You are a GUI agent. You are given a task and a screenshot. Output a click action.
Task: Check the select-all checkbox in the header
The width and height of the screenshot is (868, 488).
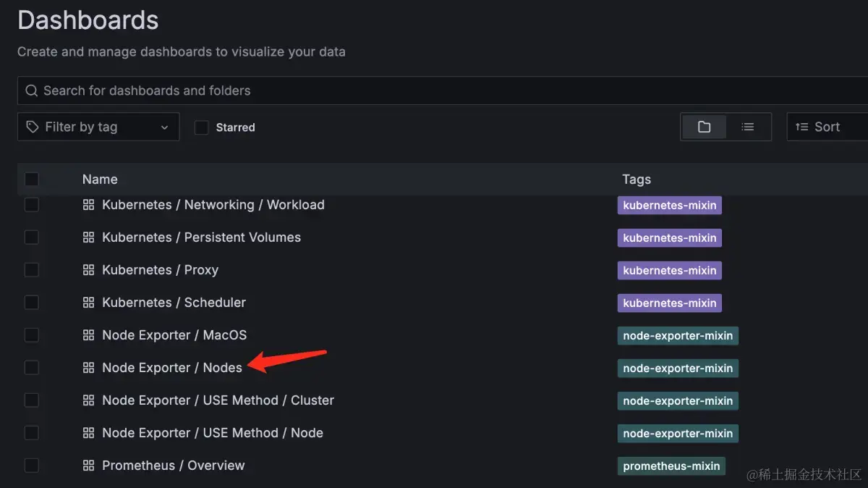click(x=32, y=179)
